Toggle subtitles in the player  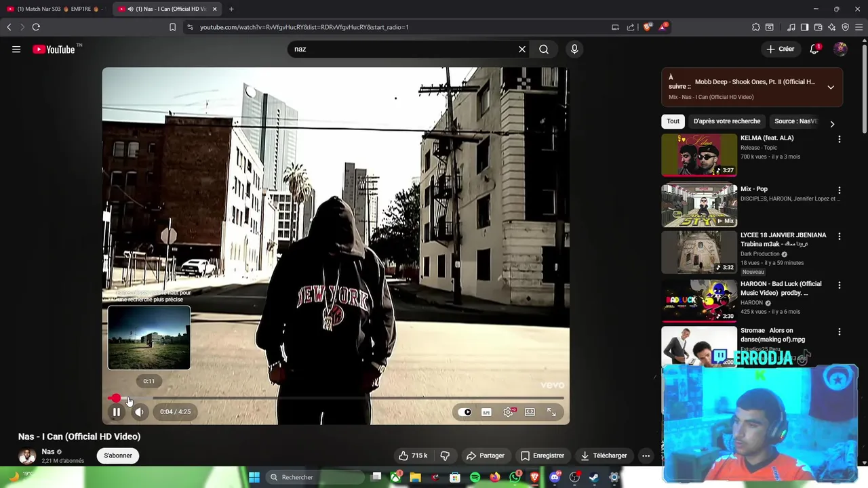point(486,412)
